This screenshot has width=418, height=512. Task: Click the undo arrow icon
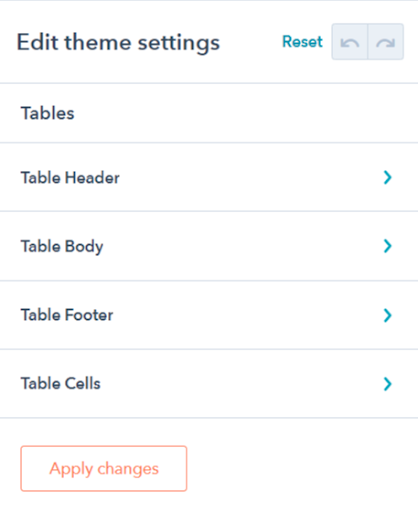[x=349, y=43]
